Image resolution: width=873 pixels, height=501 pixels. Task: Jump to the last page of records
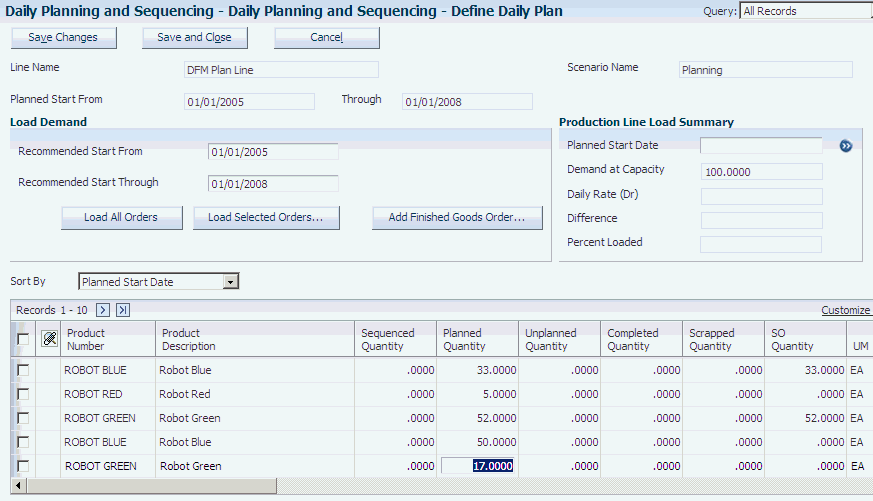(123, 310)
